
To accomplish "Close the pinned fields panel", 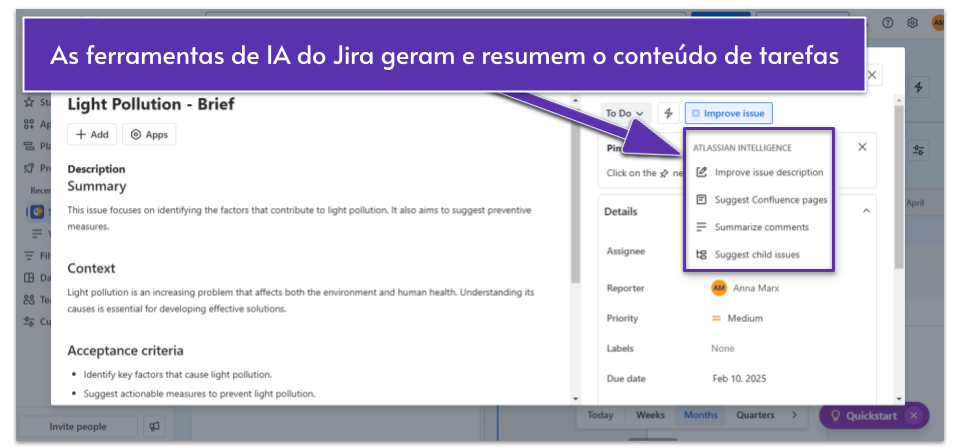I will 862,147.
